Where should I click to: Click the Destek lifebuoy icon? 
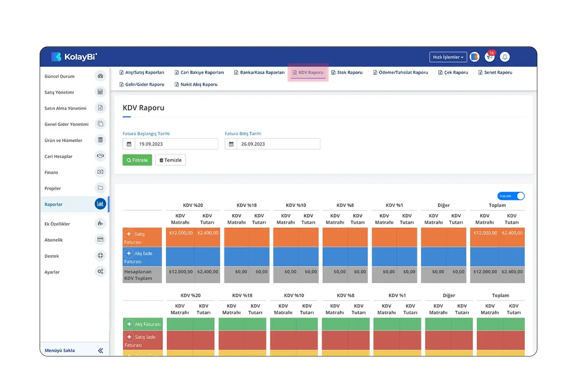coord(100,256)
